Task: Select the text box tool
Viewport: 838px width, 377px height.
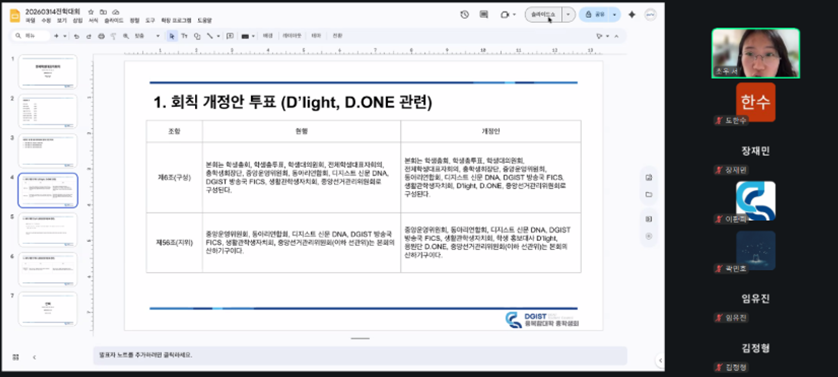Action: 184,36
